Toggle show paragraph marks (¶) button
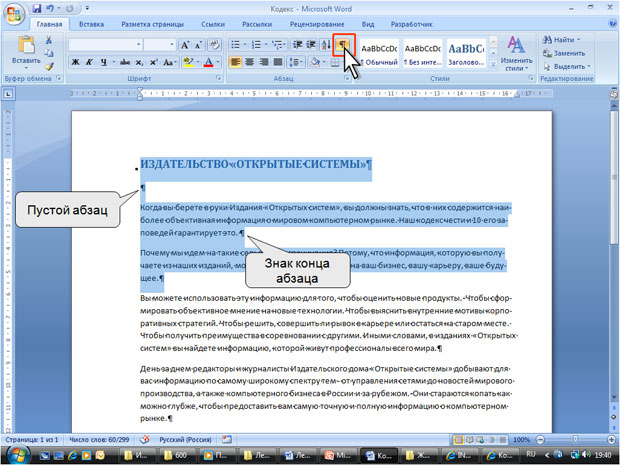Viewport: 620px width, 465px height. click(343, 45)
